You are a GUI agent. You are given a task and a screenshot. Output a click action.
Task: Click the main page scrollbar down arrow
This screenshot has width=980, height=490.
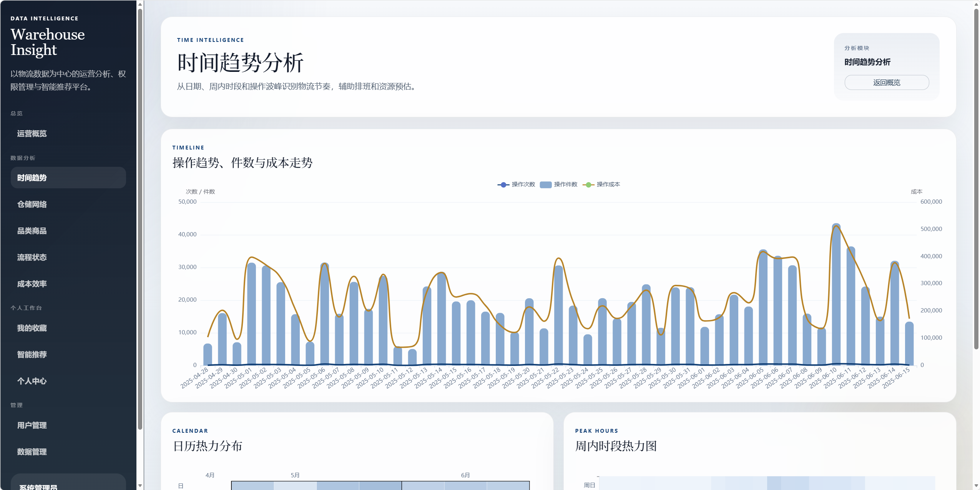pyautogui.click(x=976, y=486)
